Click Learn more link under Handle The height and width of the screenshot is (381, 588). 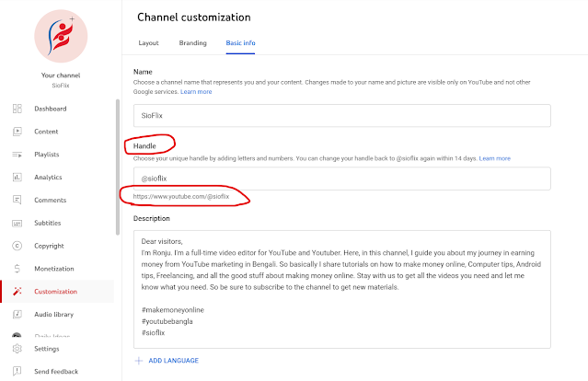point(495,158)
